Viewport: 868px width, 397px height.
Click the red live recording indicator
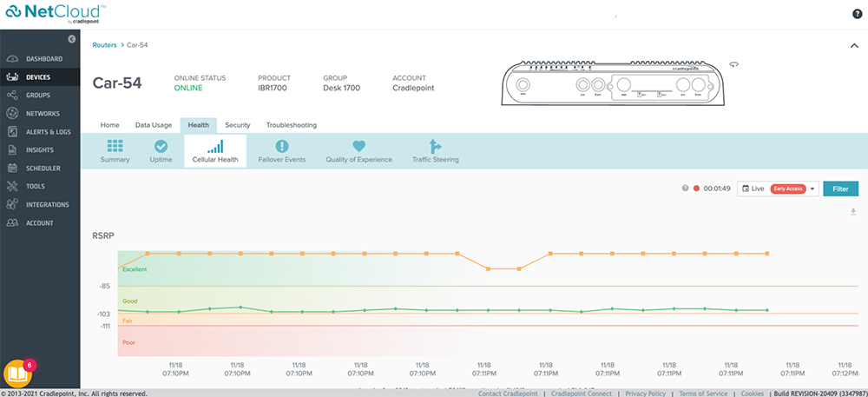click(696, 189)
